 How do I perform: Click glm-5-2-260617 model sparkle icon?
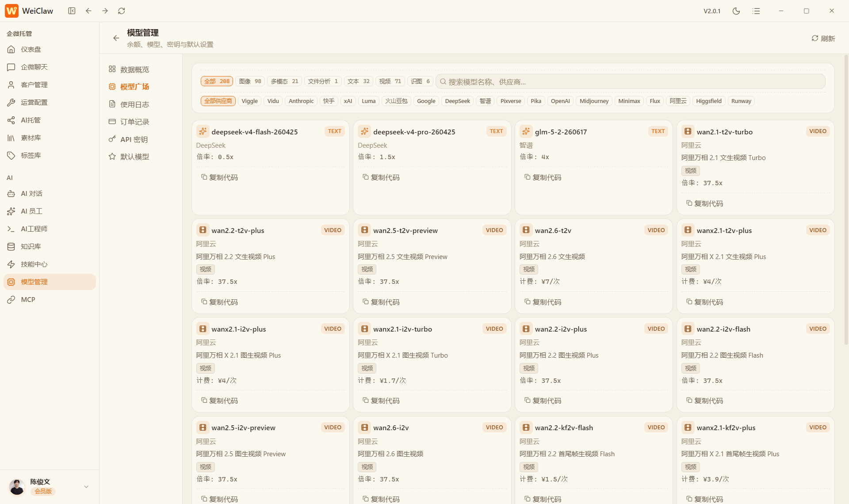pos(526,131)
